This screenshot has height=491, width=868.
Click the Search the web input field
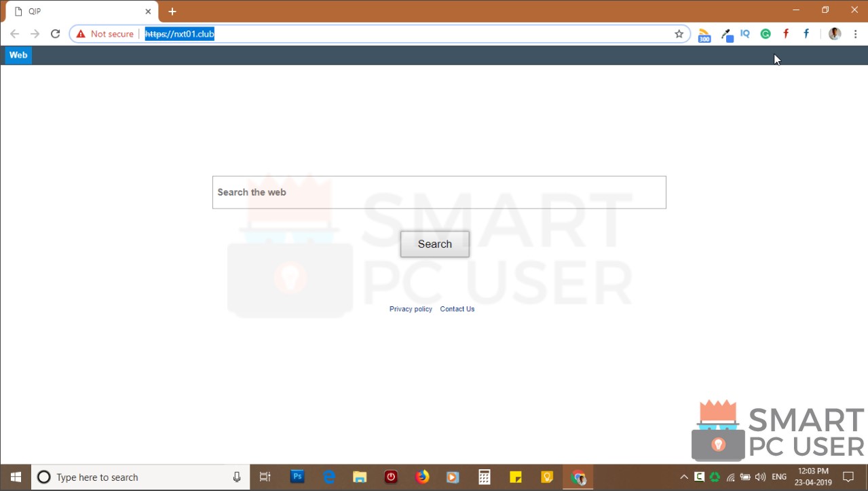(438, 192)
